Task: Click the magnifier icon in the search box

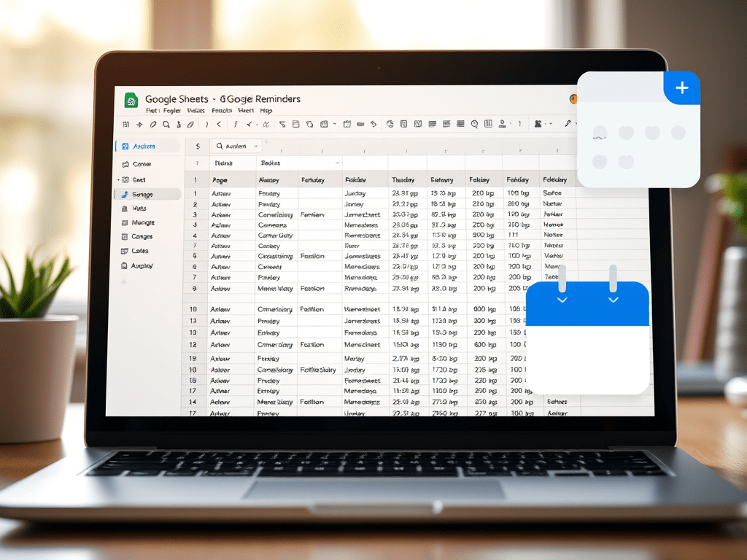Action: point(218,146)
